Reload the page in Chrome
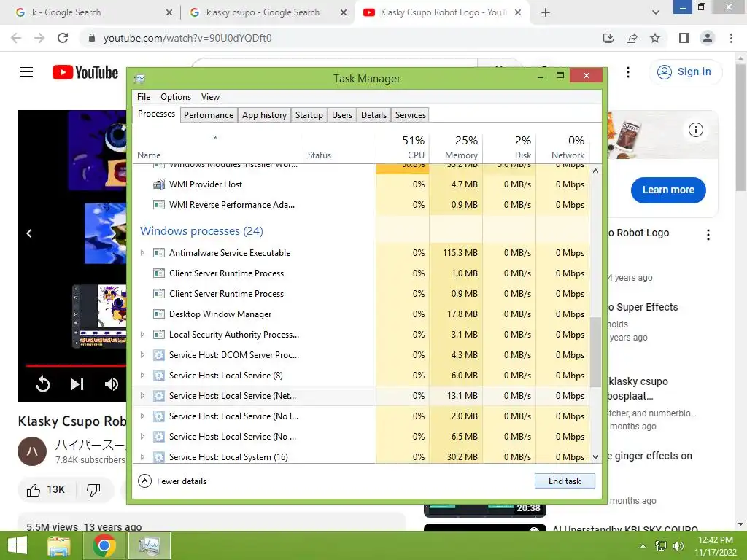Viewport: 747px width, 560px height. 63,38
